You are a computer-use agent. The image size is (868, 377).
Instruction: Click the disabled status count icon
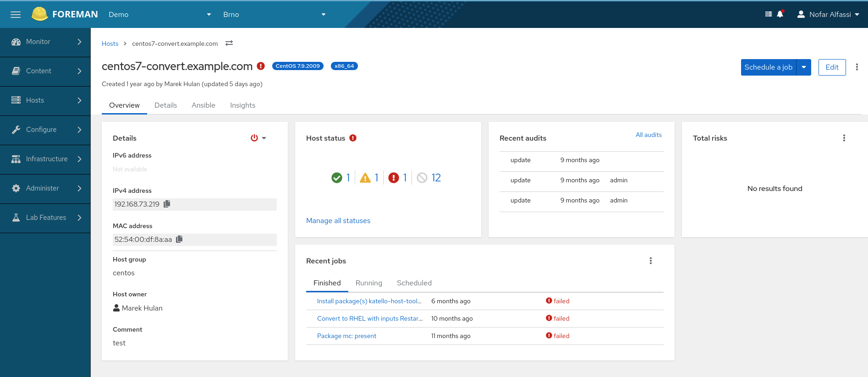(x=422, y=178)
